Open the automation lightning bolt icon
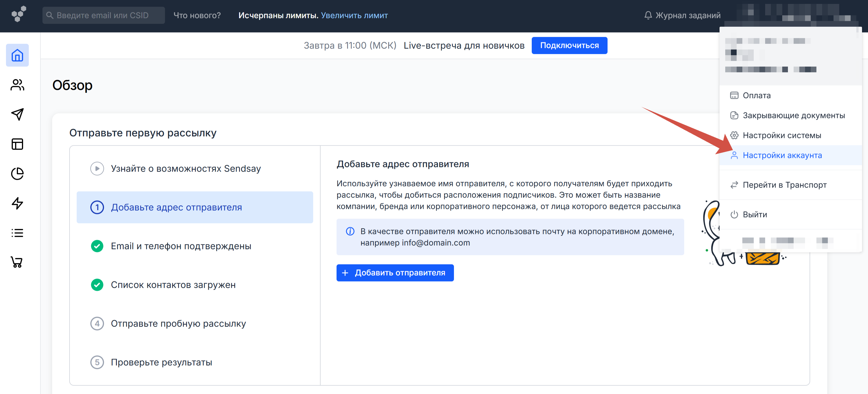 tap(17, 203)
